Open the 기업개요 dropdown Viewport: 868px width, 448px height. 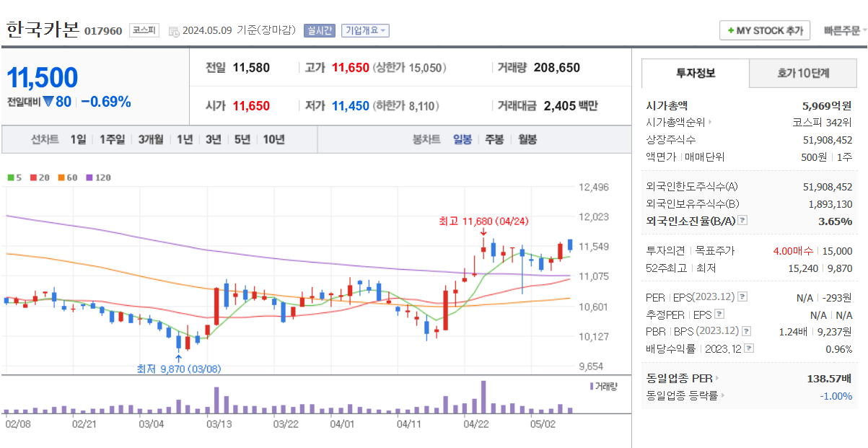[x=366, y=30]
